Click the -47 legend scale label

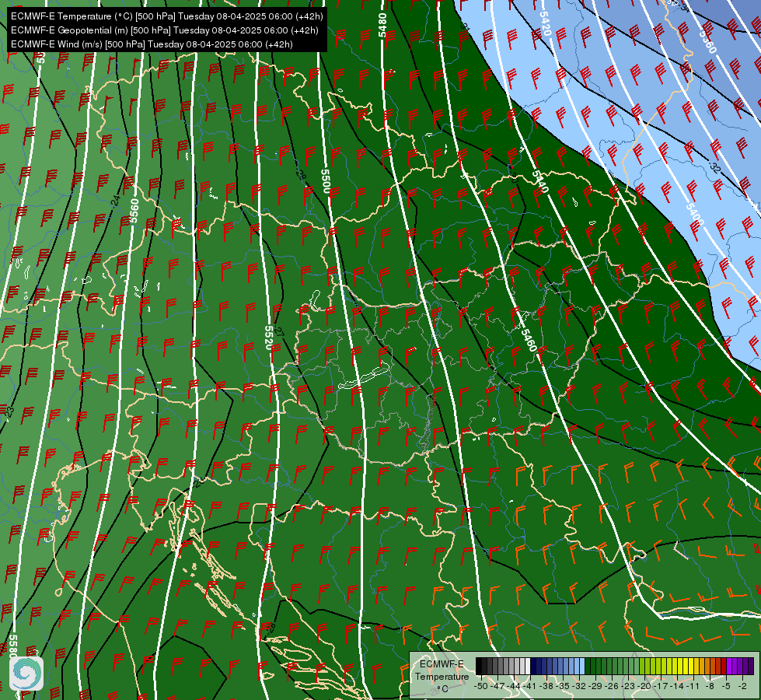pyautogui.click(x=497, y=687)
